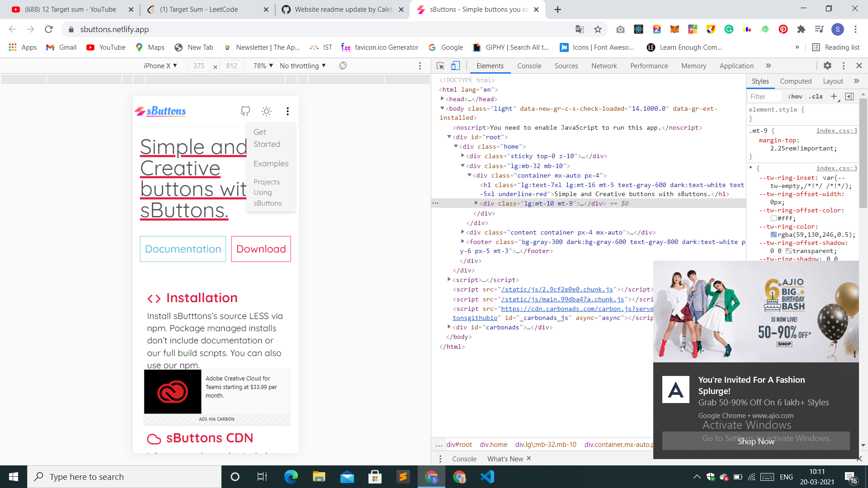Image resolution: width=868 pixels, height=488 pixels.
Task: Open the Computed styles tab
Action: [x=796, y=81]
